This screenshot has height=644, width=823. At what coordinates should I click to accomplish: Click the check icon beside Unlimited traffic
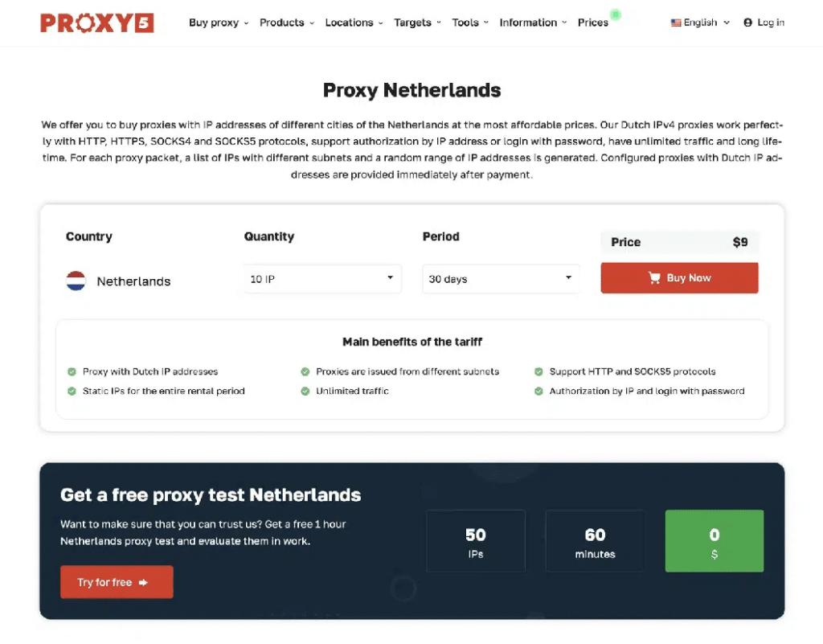(305, 391)
